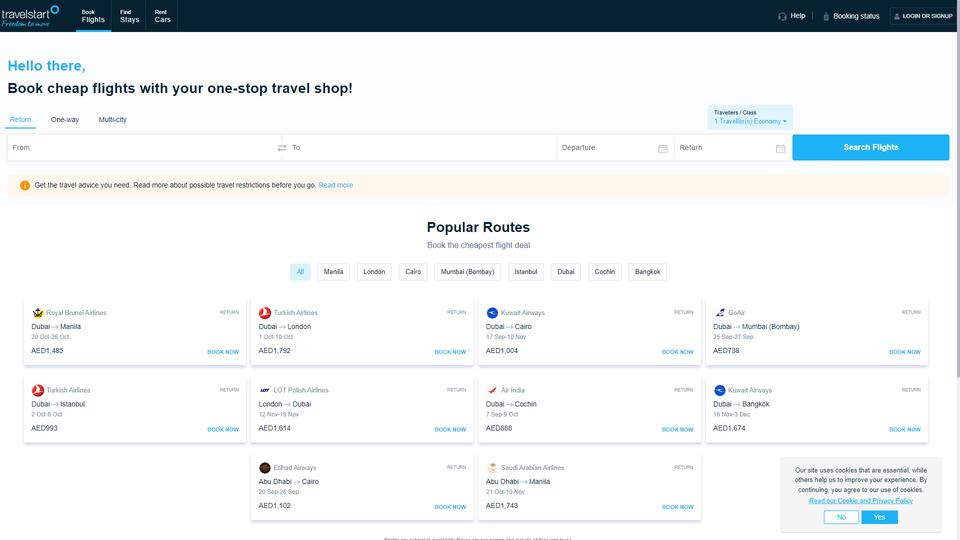Click Turkish Airlines logo on Dubai-London card
Image resolution: width=960 pixels, height=540 pixels.
point(264,313)
